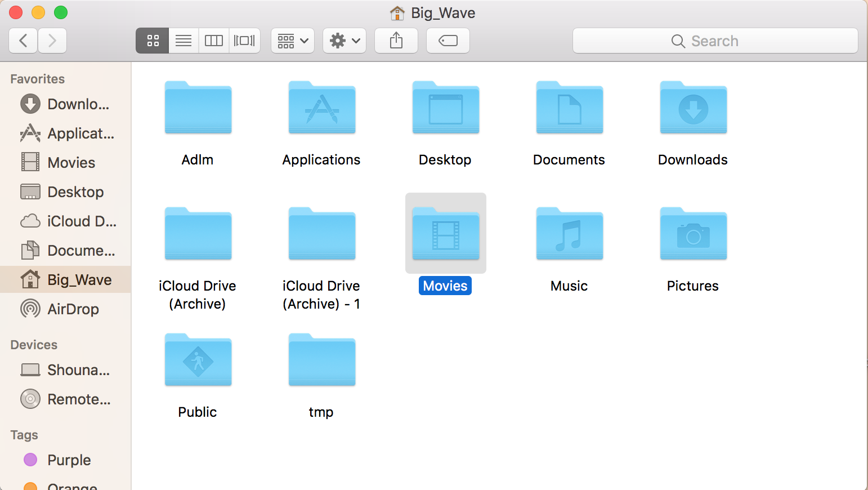The image size is (868, 490).
Task: Click the Tags sidebar heading
Action: click(x=24, y=435)
